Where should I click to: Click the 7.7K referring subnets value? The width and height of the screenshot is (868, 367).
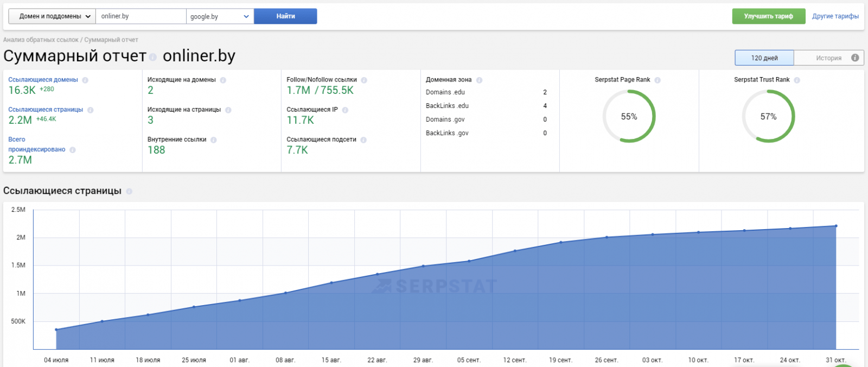(297, 150)
